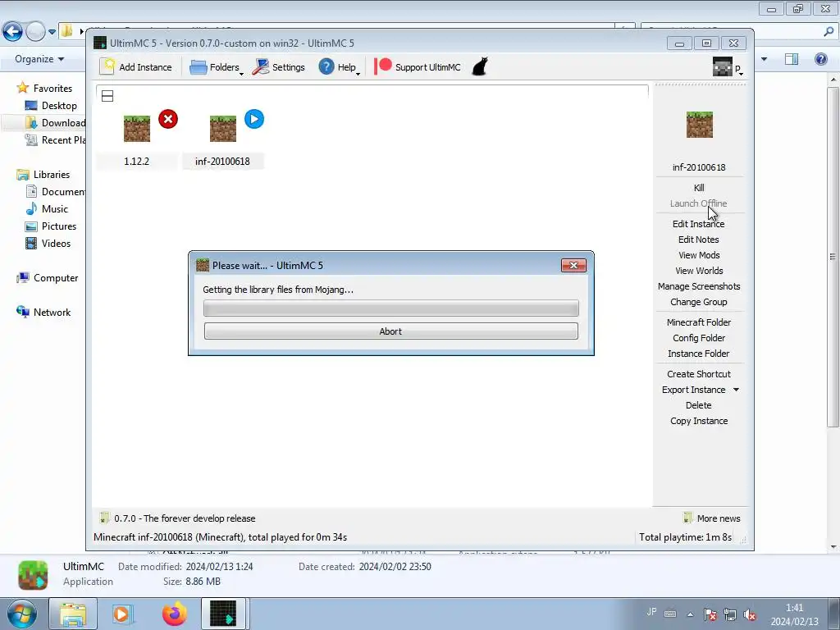Open File Explorer from the taskbar

pyautogui.click(x=73, y=614)
